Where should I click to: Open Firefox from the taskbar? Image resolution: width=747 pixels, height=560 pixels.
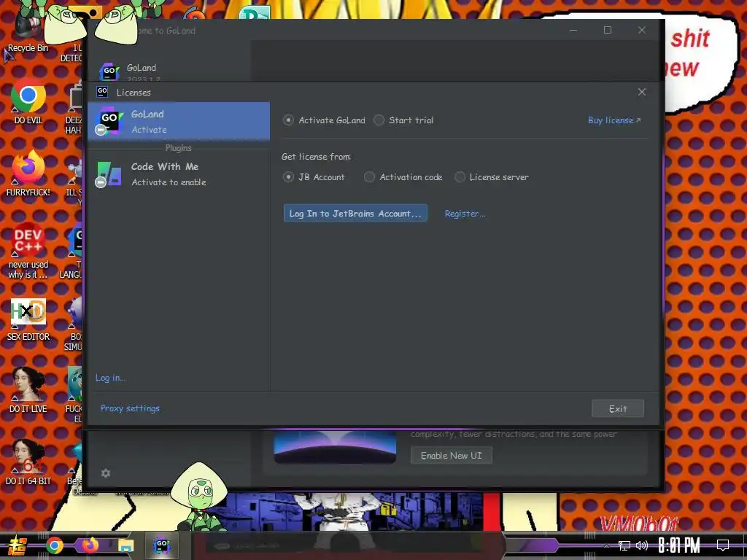click(90, 545)
